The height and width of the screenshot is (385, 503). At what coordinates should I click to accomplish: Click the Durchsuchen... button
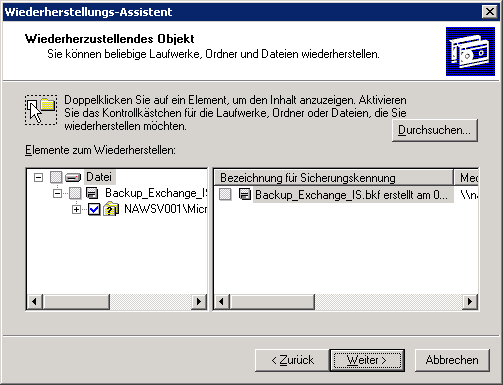click(x=435, y=130)
